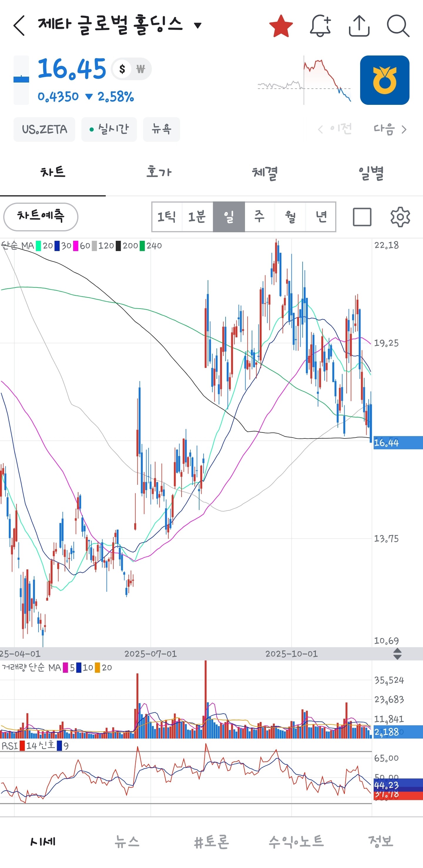Tap the current price label 16.44

[398, 443]
